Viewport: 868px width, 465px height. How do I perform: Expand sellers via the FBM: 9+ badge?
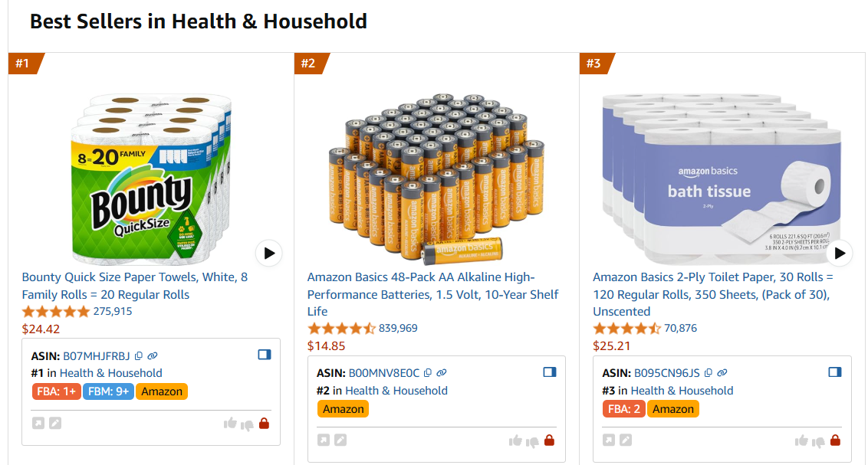tap(107, 391)
